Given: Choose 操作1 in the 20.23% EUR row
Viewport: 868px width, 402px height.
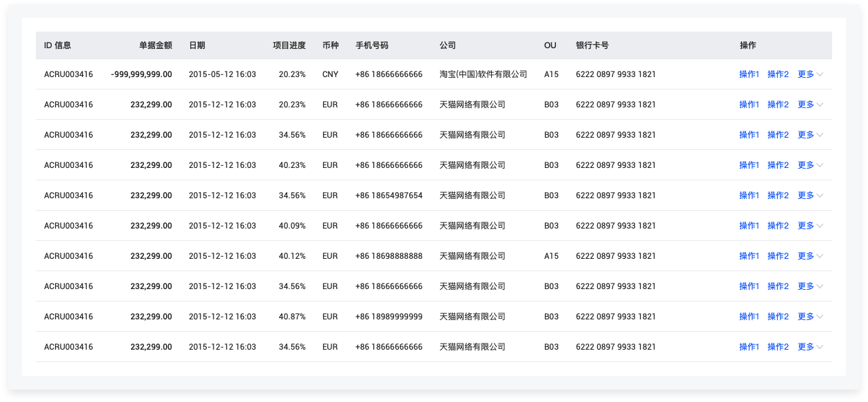Looking at the screenshot, I should pos(749,105).
